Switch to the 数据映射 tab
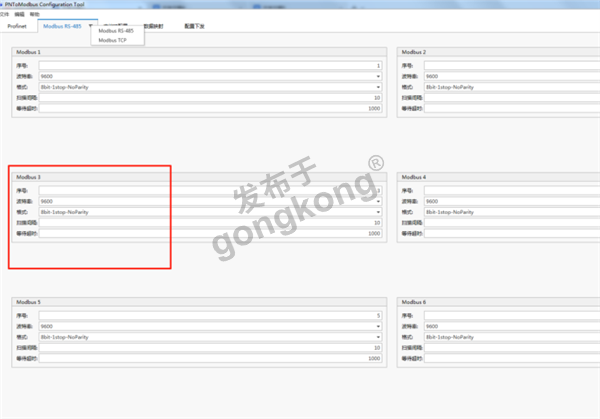 [x=153, y=26]
